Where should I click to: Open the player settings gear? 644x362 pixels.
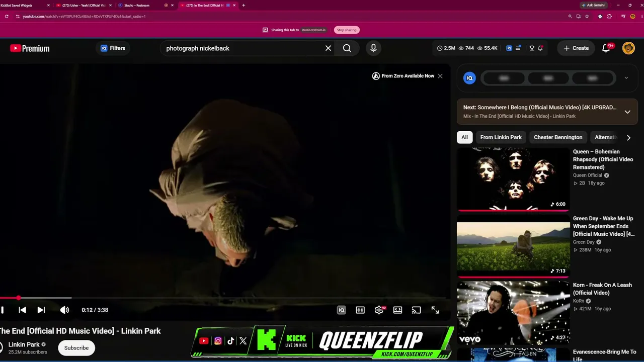tap(379, 310)
